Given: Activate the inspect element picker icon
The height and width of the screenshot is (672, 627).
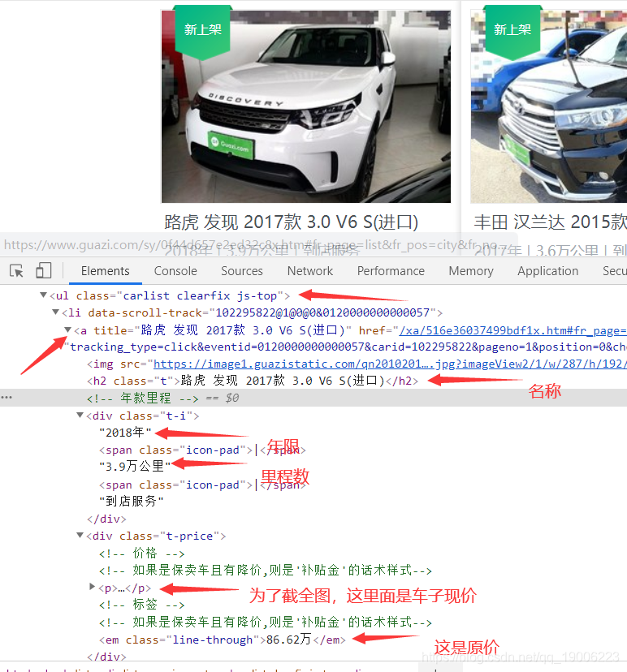Looking at the screenshot, I should tap(17, 271).
